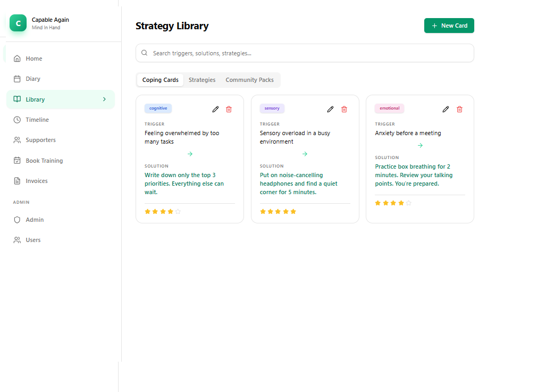This screenshot has height=392, width=546.
Task: Click the arrow on the meeting anxiety card
Action: (420, 145)
